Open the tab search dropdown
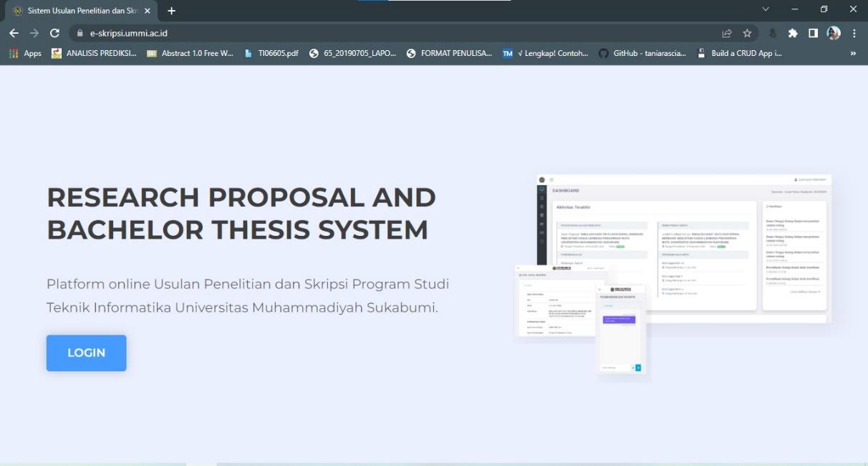This screenshot has width=868, height=466. pos(766,9)
